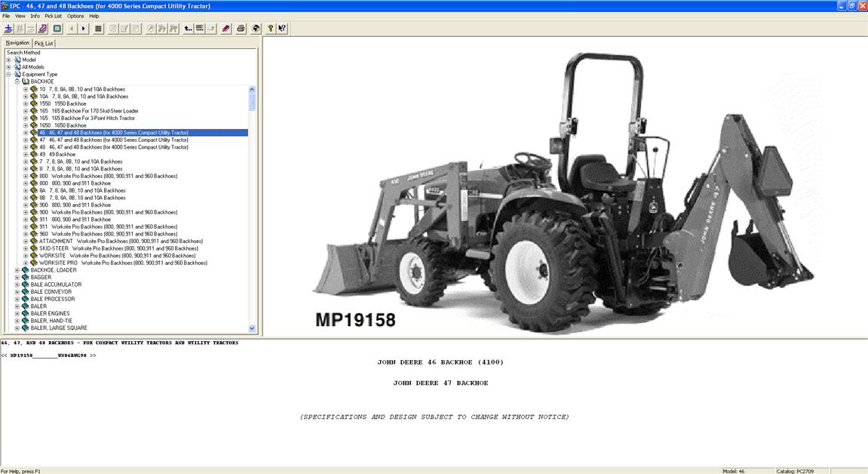Click the book icon beside BALER ENGINES

point(26,313)
